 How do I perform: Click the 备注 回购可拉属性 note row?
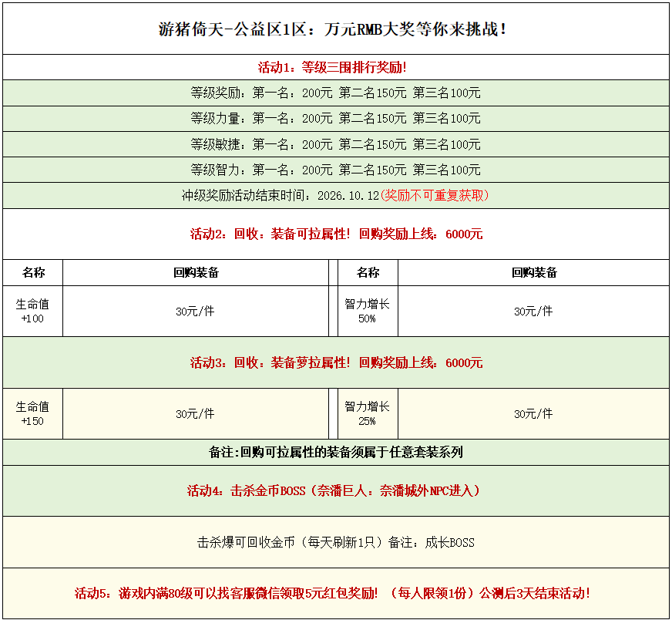(x=336, y=453)
